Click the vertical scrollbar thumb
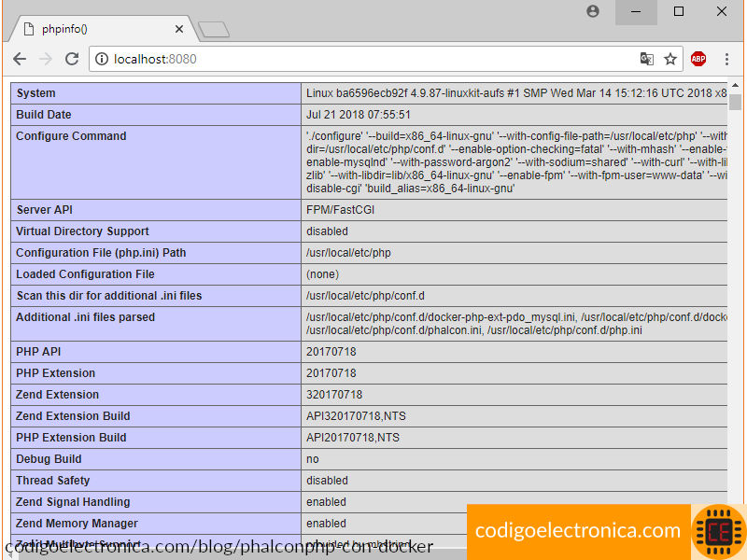Screen dimensions: 747x560 click(x=735, y=102)
